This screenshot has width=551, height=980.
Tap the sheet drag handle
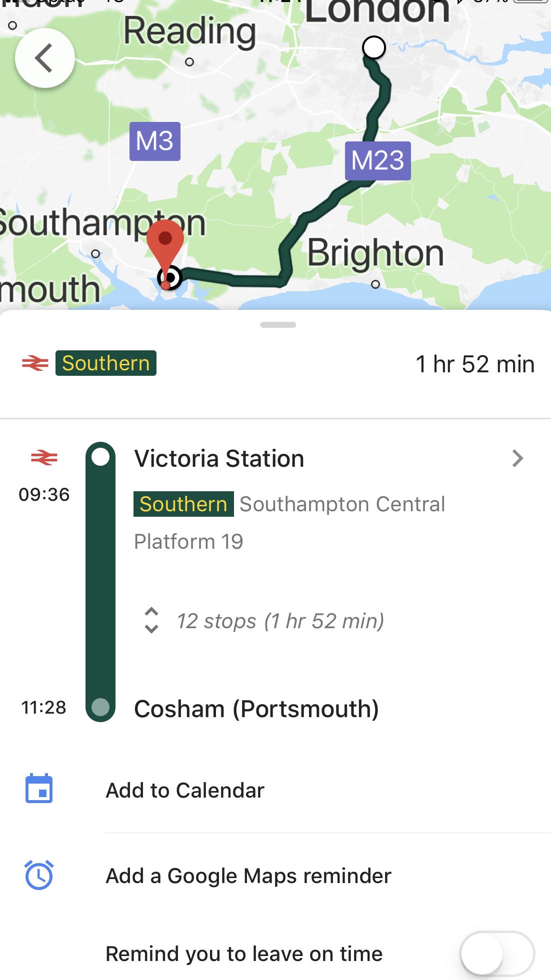pyautogui.click(x=278, y=325)
